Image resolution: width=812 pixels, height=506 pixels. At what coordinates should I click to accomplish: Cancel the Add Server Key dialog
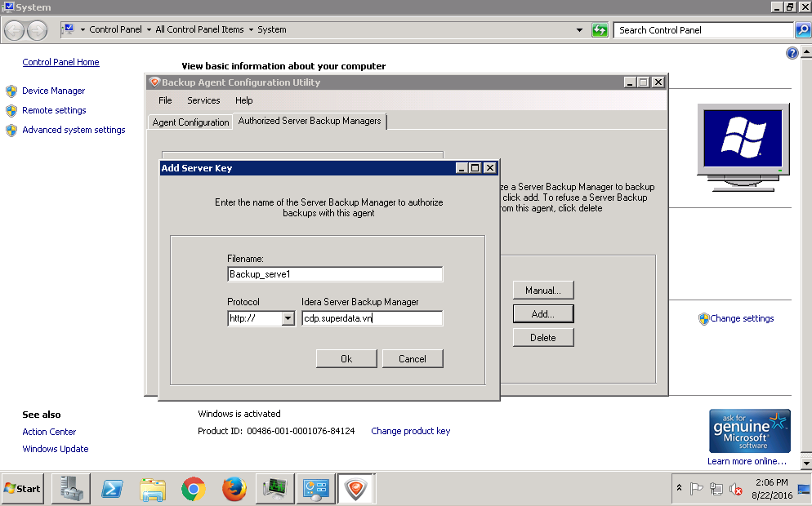[x=413, y=358]
